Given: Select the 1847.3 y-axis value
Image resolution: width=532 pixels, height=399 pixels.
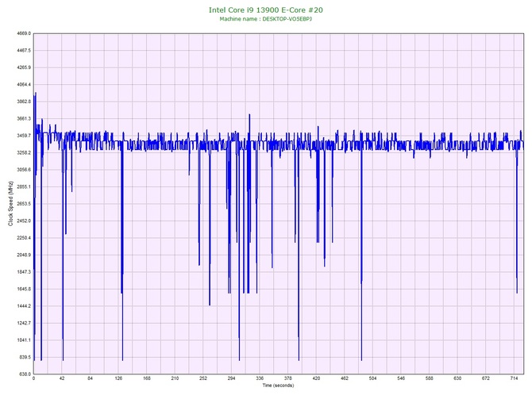Looking at the screenshot, I should coord(24,272).
